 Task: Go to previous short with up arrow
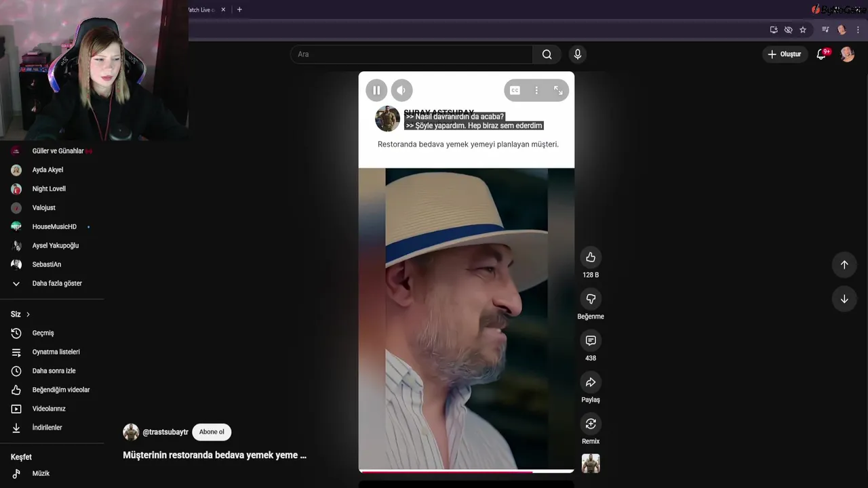(x=844, y=265)
